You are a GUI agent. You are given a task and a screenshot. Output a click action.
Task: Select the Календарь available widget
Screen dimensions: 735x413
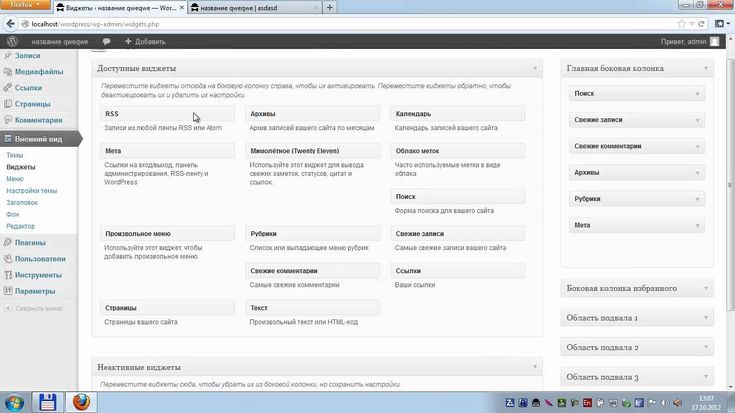(458, 114)
